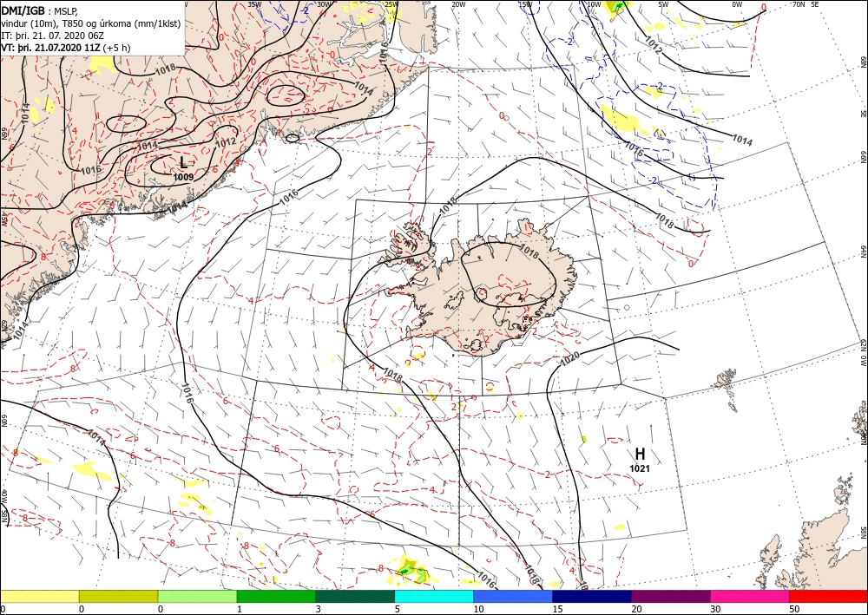This screenshot has width=868, height=615.
Task: Click the '30' value under the color bar
Action: [715, 609]
